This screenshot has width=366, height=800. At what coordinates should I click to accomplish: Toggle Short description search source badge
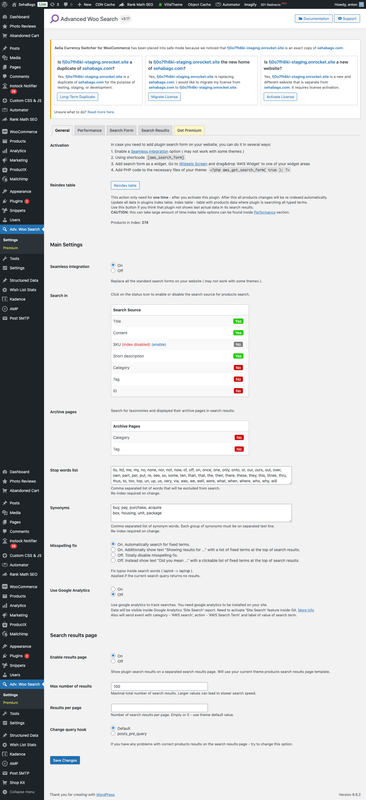coord(238,356)
